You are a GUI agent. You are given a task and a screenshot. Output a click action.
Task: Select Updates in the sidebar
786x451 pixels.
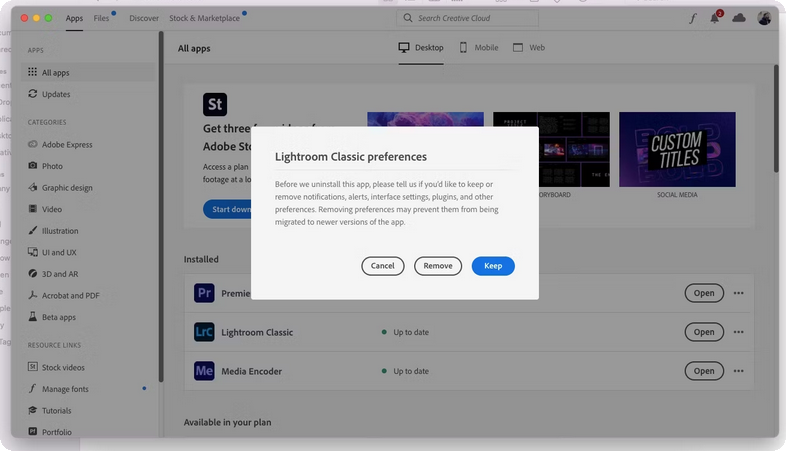[56, 94]
